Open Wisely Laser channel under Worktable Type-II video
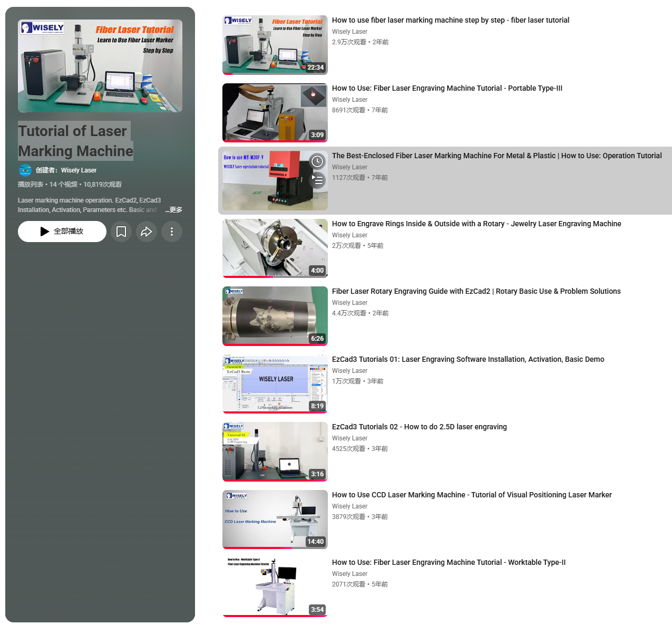Screen dimensions: 672x625 tap(349, 574)
